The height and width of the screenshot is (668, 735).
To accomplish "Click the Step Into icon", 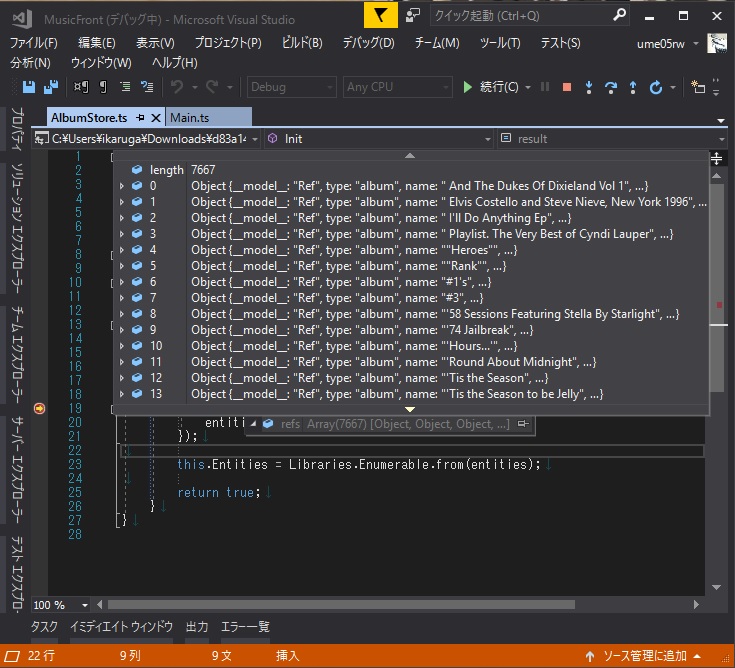I will click(x=589, y=87).
